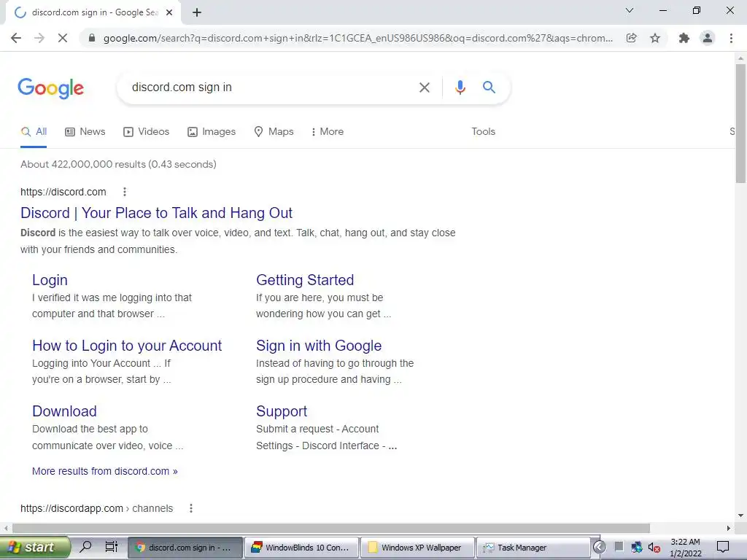The width and height of the screenshot is (747, 560).
Task: Click the forward navigation arrow
Action: point(39,38)
